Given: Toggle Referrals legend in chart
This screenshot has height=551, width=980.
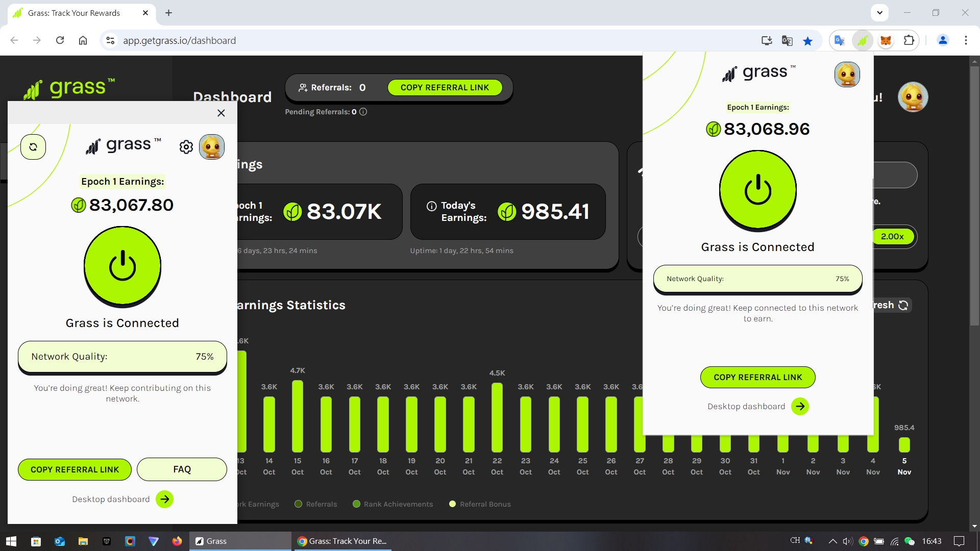Looking at the screenshot, I should [x=316, y=504].
